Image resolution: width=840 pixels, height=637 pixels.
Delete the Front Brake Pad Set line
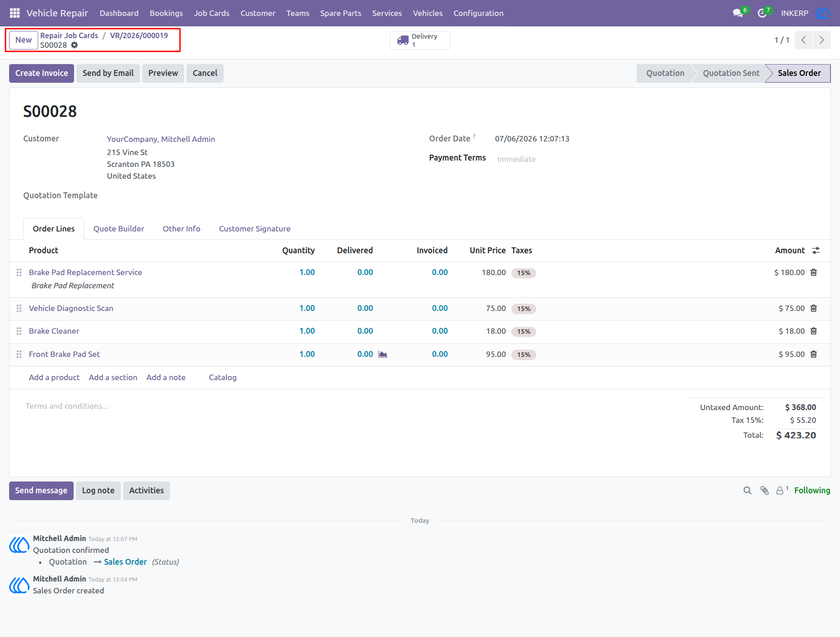[814, 354]
